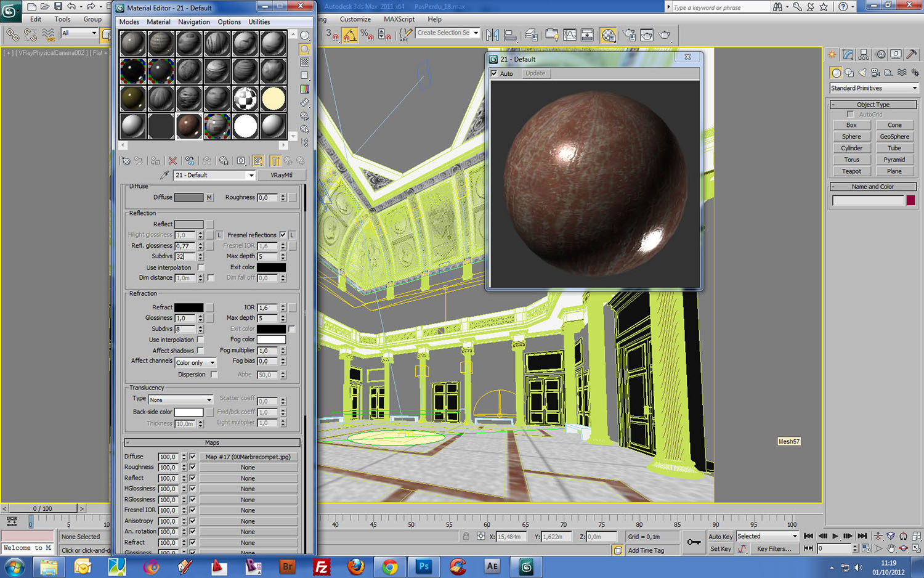Open the Standard Primitives dropdown
The image size is (924, 578).
pyautogui.click(x=873, y=88)
